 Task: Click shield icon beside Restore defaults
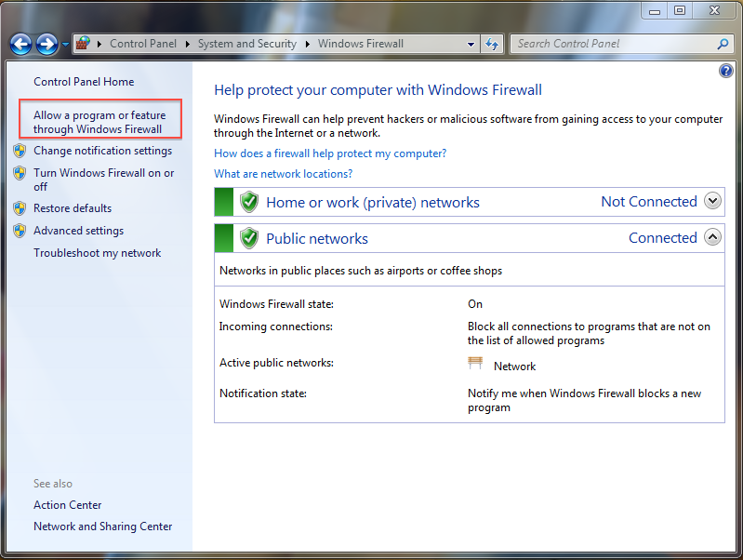click(x=20, y=208)
